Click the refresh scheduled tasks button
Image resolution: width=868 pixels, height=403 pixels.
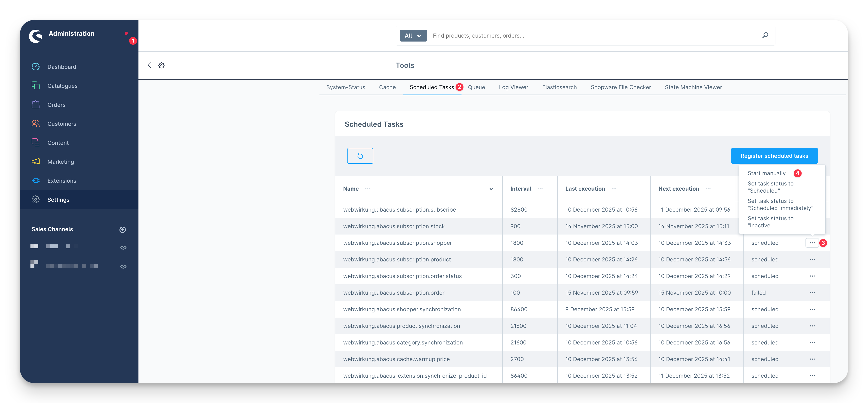tap(360, 156)
